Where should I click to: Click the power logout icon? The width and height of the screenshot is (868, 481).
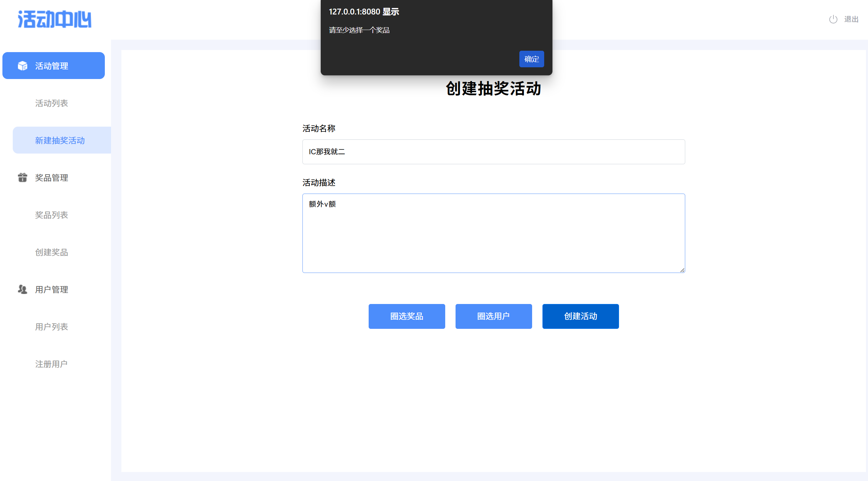[833, 19]
